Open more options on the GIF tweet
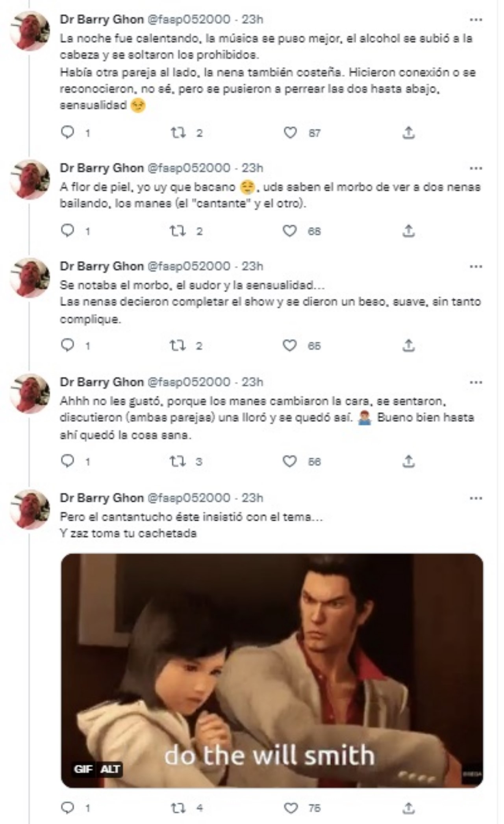The width and height of the screenshot is (504, 824). click(476, 498)
